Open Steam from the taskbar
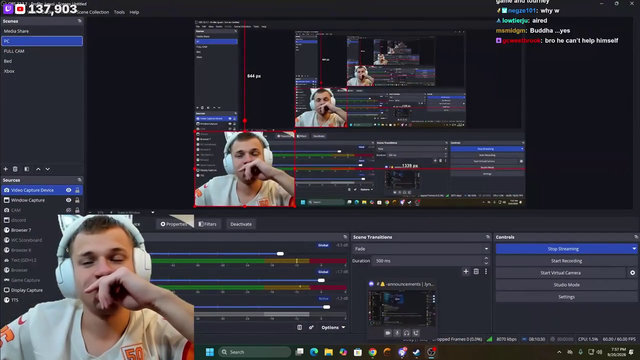Image resolution: width=640 pixels, height=360 pixels. coord(416,352)
